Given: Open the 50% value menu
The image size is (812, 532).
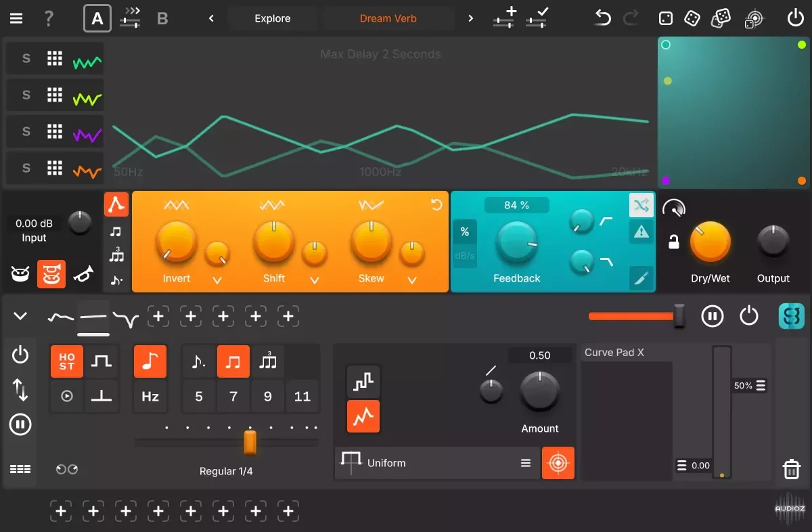Looking at the screenshot, I should coord(750,385).
